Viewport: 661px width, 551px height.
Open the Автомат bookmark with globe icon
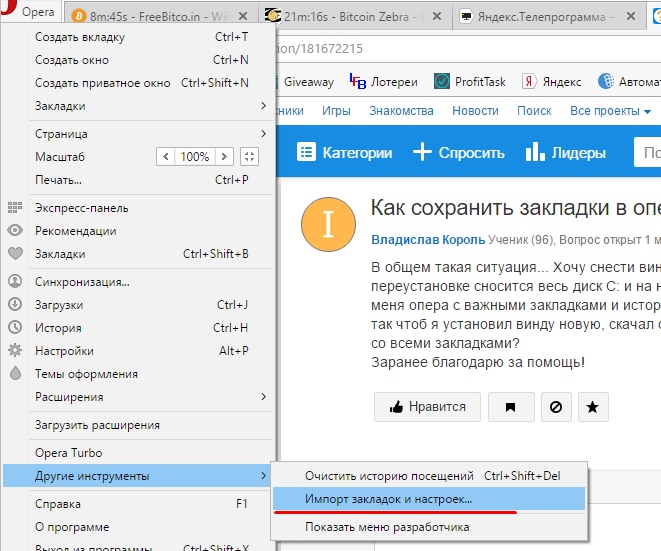click(629, 81)
